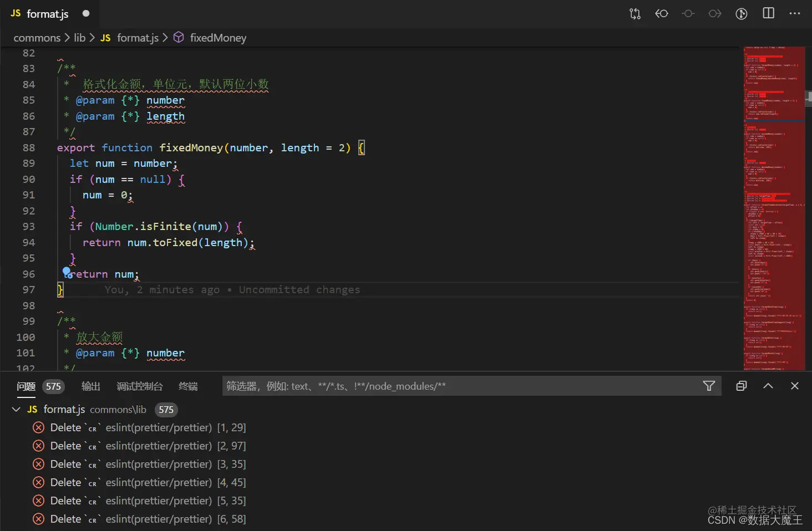Click line number 88 in the gutter
Screen dimensions: 812x531
(29, 147)
